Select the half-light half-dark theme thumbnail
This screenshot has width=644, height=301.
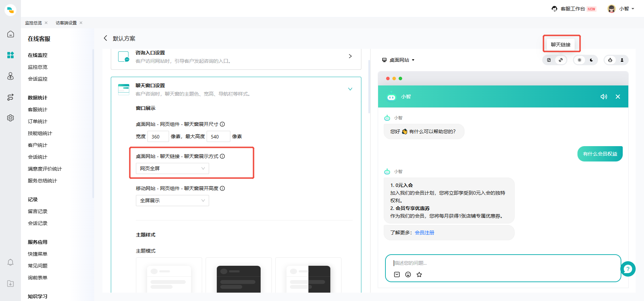308,276
